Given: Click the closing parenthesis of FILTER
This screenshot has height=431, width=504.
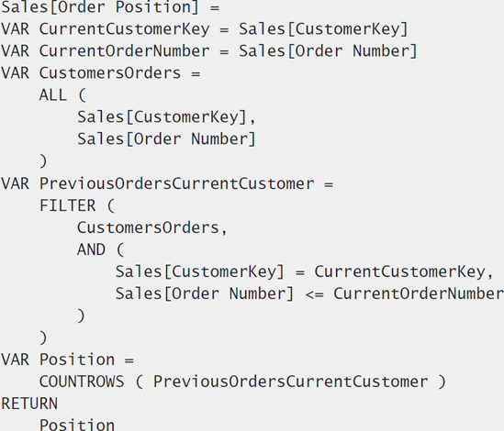Looking at the screenshot, I should [x=43, y=337].
